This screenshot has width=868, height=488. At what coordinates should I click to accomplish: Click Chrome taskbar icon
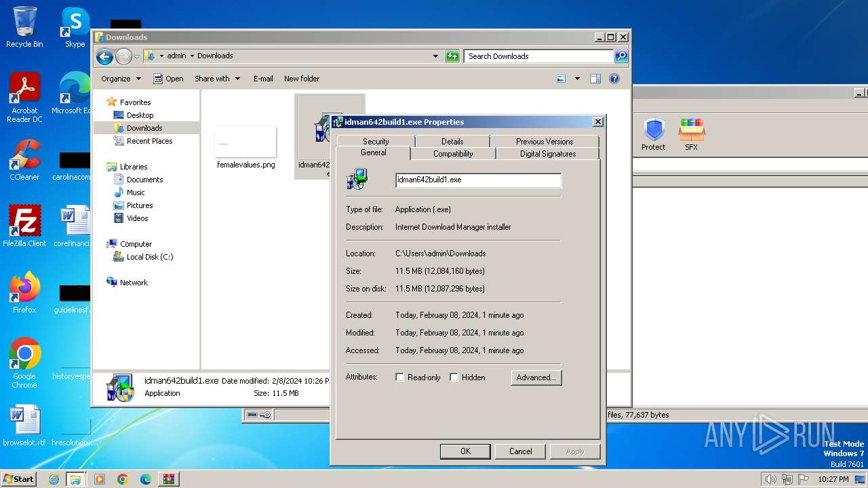[x=123, y=479]
